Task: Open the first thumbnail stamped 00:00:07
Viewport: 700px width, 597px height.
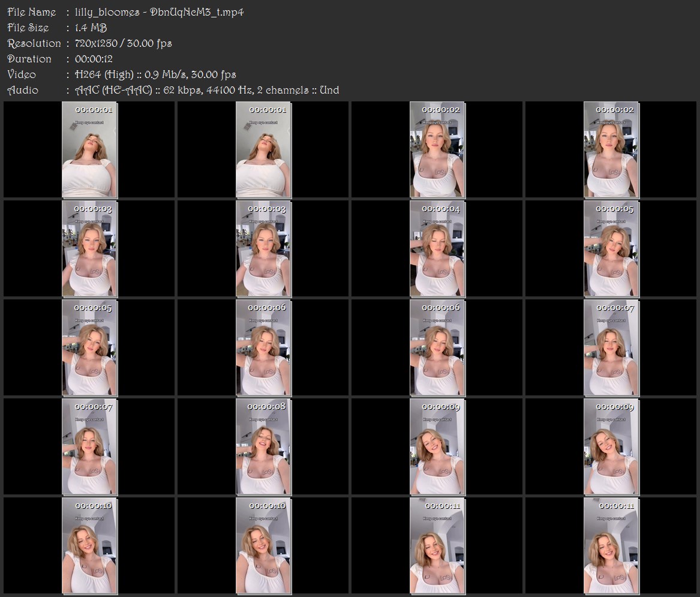Action: pos(611,348)
